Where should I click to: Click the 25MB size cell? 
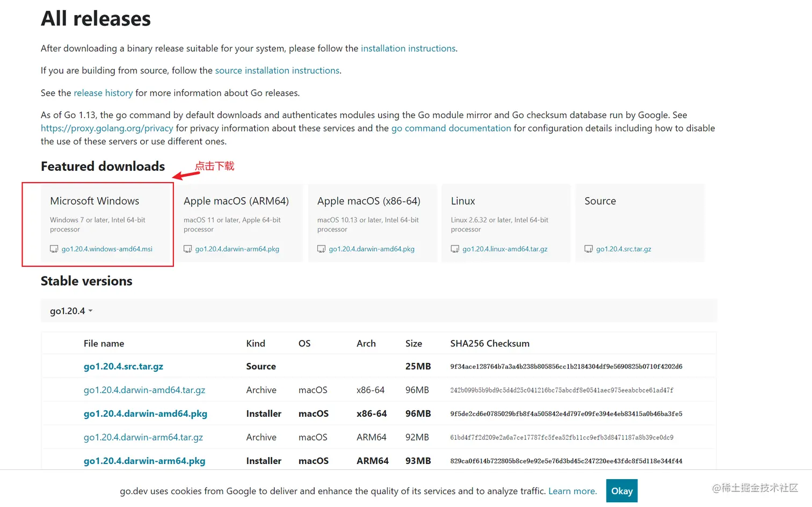click(x=418, y=366)
